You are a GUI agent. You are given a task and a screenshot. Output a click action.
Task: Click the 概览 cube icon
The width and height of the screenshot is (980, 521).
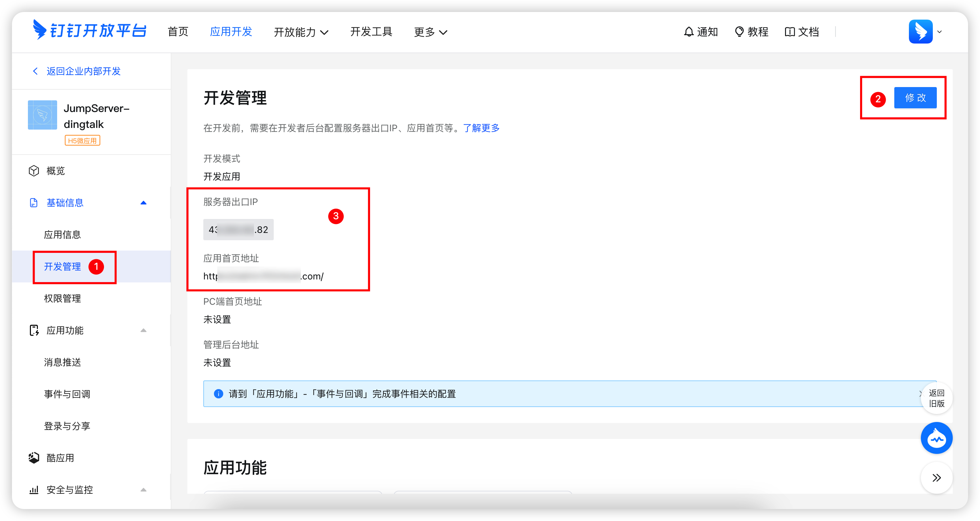34,171
